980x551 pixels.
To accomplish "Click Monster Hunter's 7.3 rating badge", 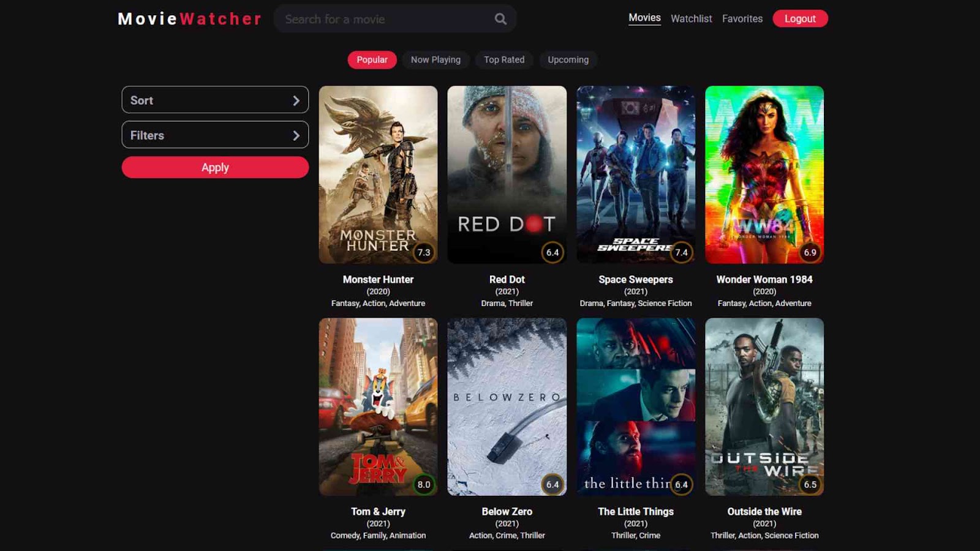I will [424, 252].
